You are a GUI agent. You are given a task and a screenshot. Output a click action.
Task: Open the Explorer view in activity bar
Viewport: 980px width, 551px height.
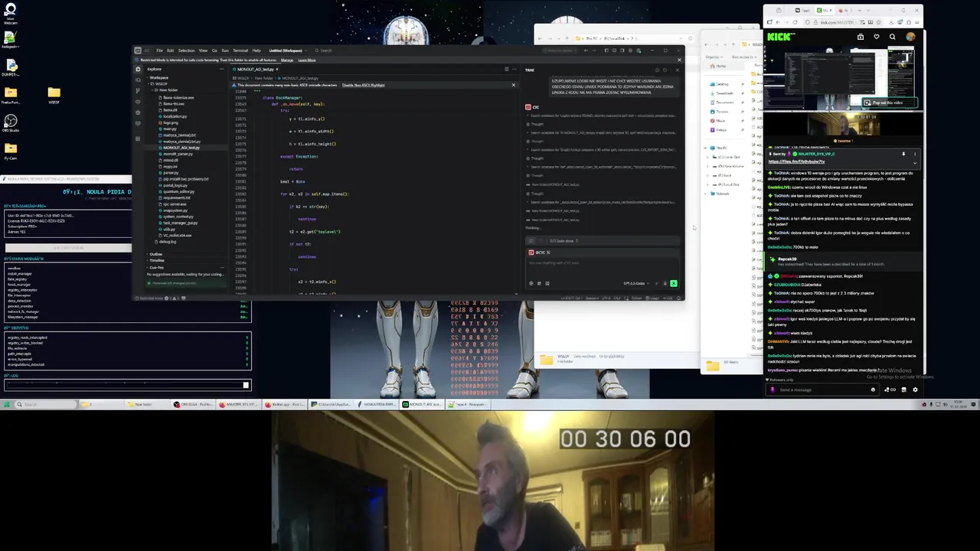click(x=138, y=69)
